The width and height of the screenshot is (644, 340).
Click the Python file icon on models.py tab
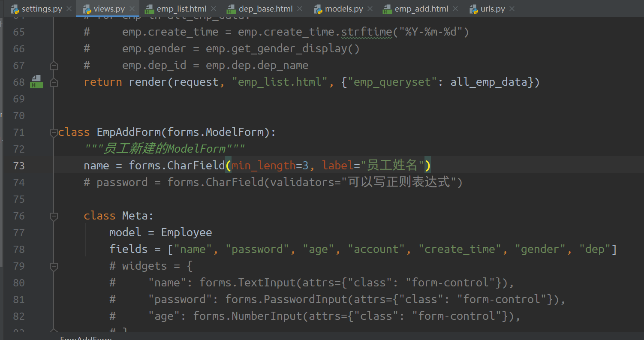tap(318, 9)
